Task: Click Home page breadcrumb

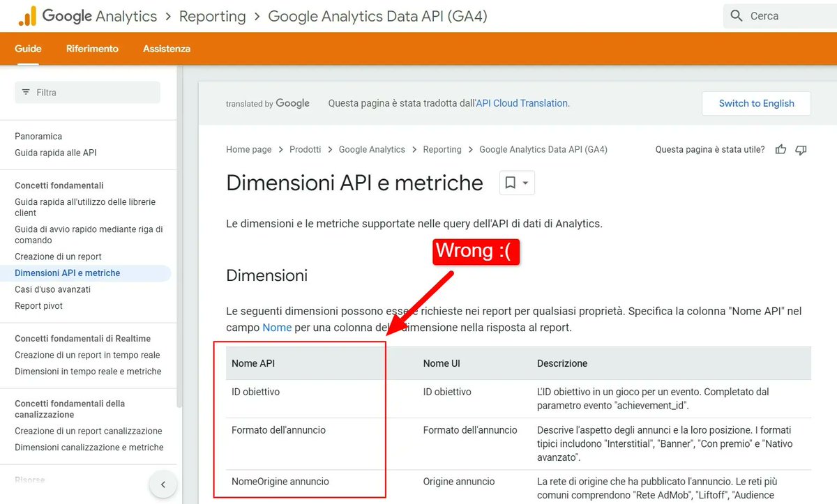Action: 249,149
